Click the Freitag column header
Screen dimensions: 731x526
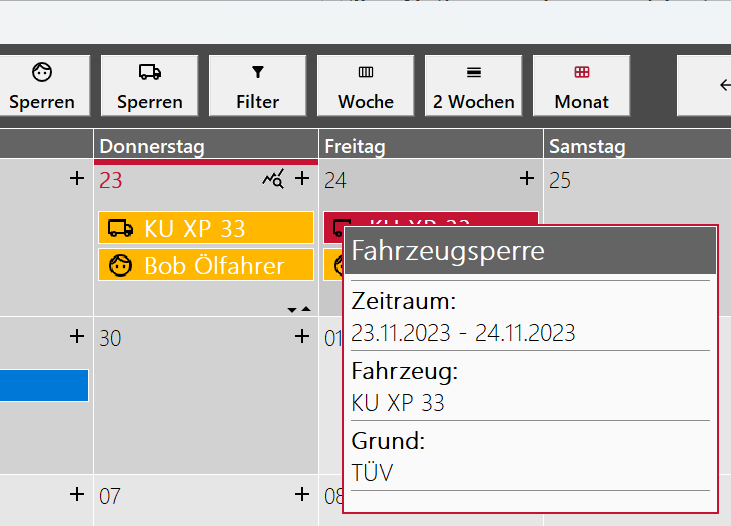(431, 146)
